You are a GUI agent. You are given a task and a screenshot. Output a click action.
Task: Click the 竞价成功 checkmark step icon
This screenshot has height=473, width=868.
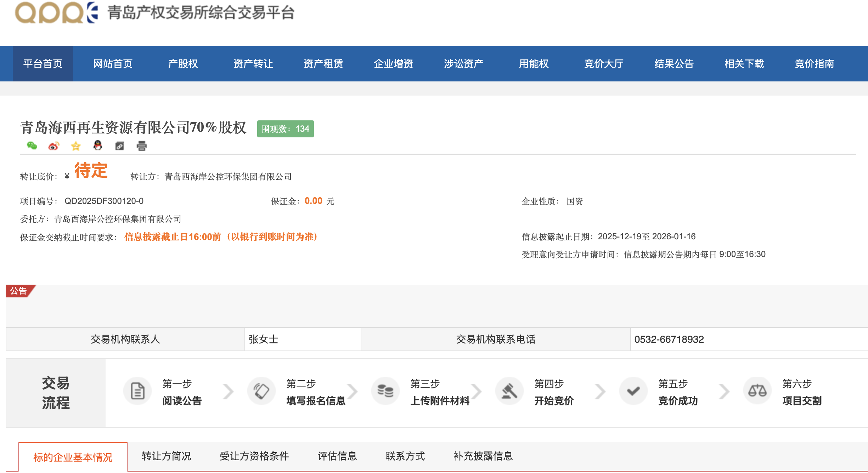pyautogui.click(x=633, y=391)
